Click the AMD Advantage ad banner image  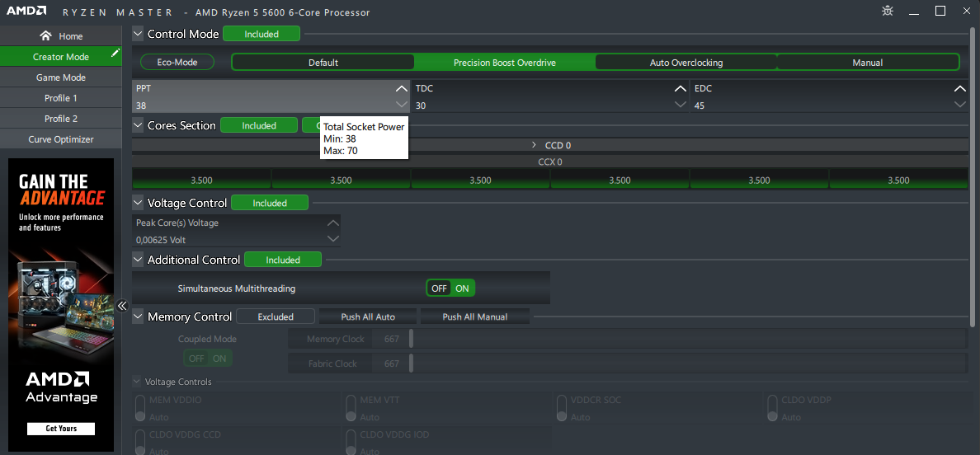[60, 305]
